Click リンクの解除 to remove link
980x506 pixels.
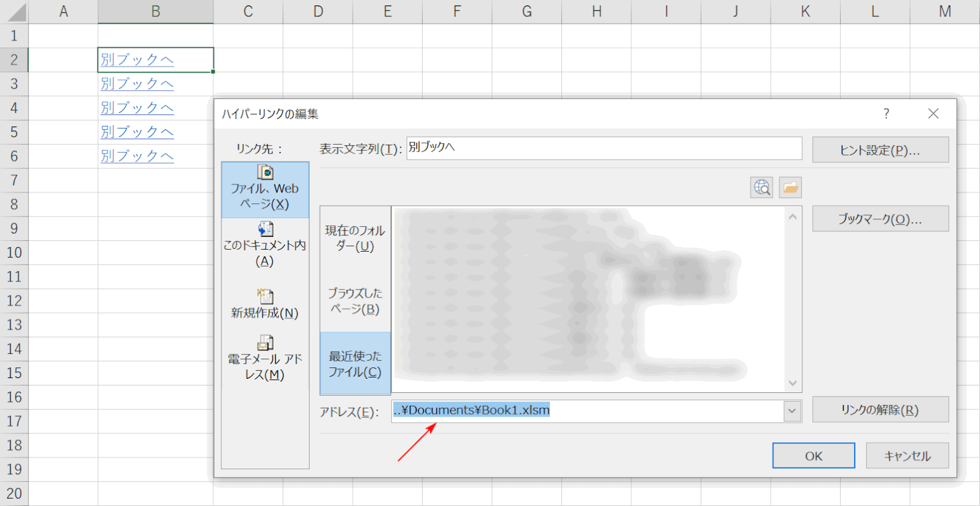(880, 409)
